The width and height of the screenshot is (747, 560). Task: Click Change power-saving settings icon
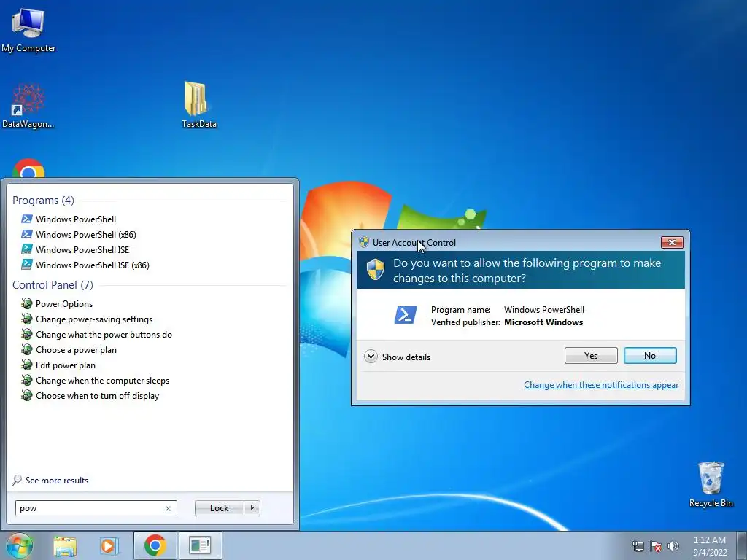(27, 319)
